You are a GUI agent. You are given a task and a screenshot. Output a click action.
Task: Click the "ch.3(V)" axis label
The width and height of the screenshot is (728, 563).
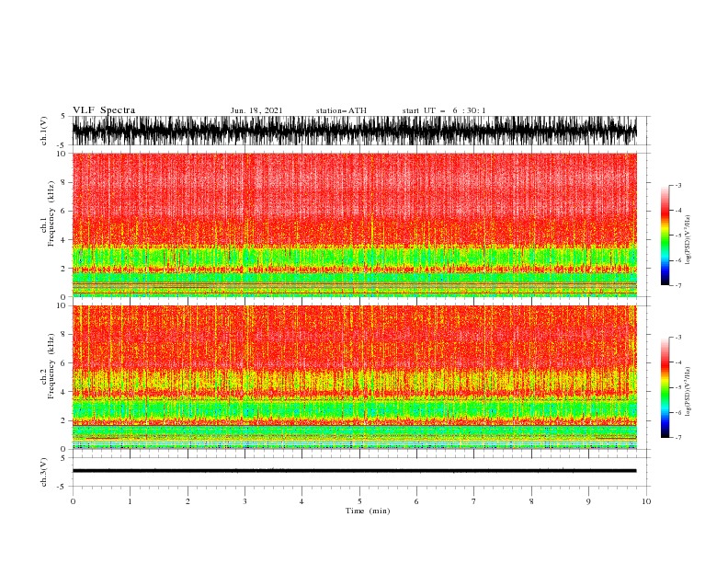click(44, 472)
